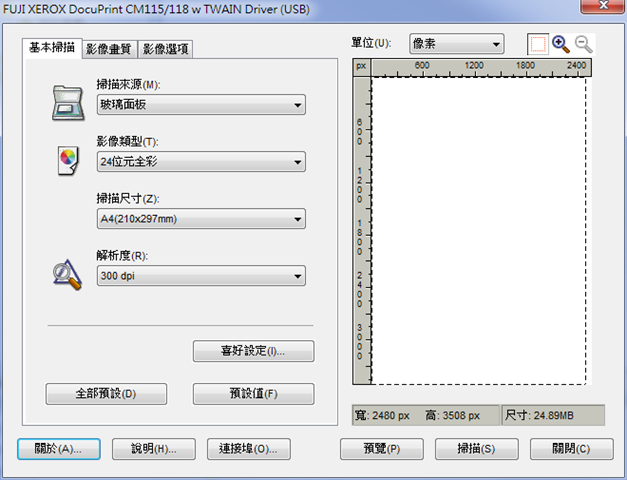Click the vertical pixel ruler
Viewport: 627px width, 480px height.
click(361, 231)
